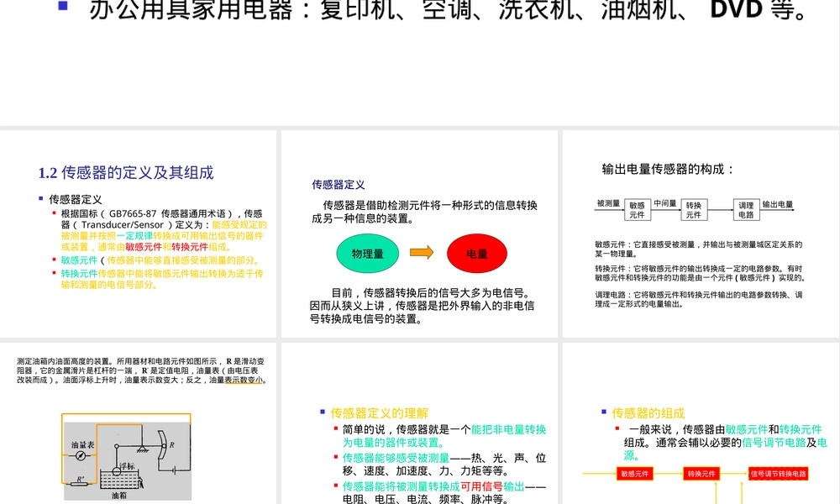Click the 中间量 label in the block diagram

click(664, 203)
